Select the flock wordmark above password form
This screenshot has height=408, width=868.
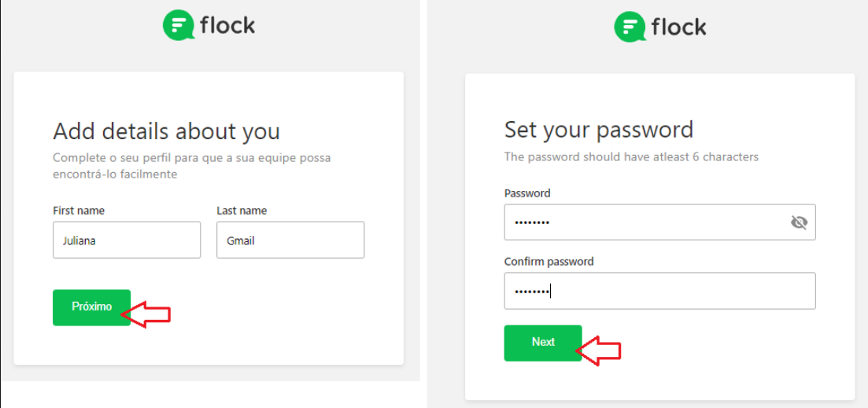[678, 26]
